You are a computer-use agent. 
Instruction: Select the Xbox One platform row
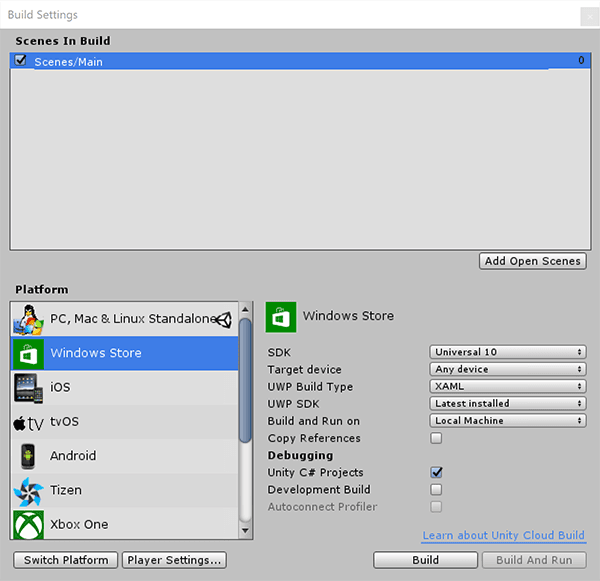click(x=125, y=524)
